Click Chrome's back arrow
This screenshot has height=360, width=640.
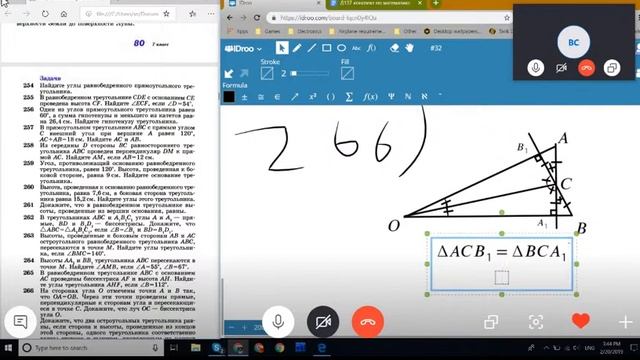click(x=229, y=18)
